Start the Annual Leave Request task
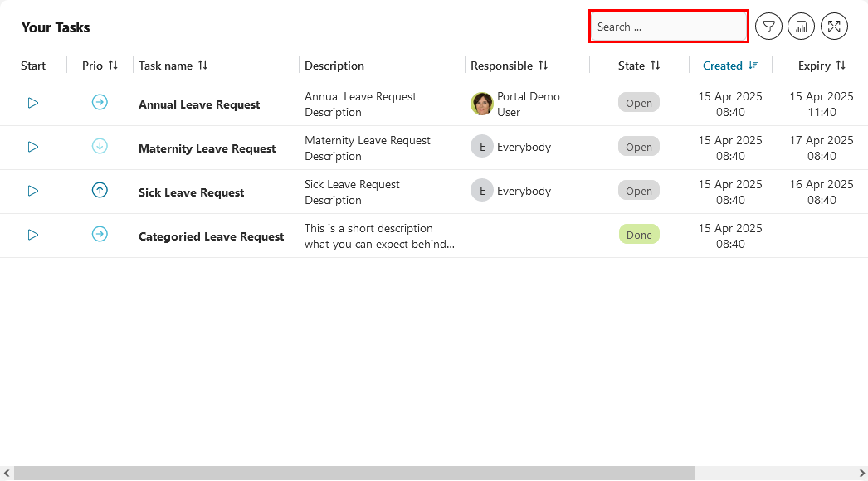This screenshot has height=481, width=868. (32, 103)
